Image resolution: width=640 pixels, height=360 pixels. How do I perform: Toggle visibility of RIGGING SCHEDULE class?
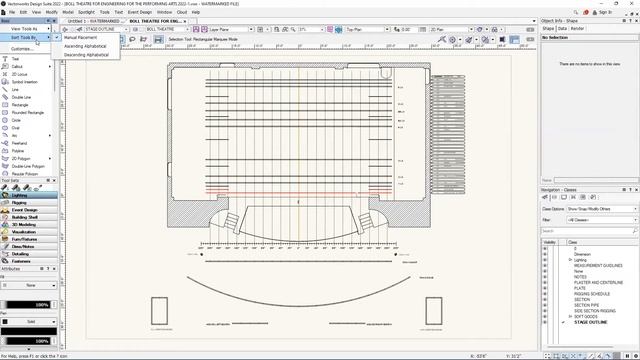click(x=545, y=294)
